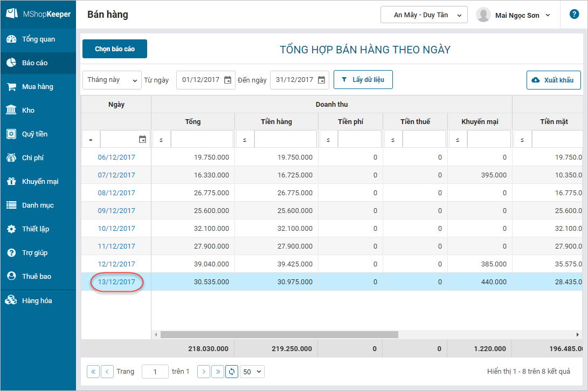The height and width of the screenshot is (391, 588).
Task: Click the horizontal table scrollbar
Action: pyautogui.click(x=279, y=334)
